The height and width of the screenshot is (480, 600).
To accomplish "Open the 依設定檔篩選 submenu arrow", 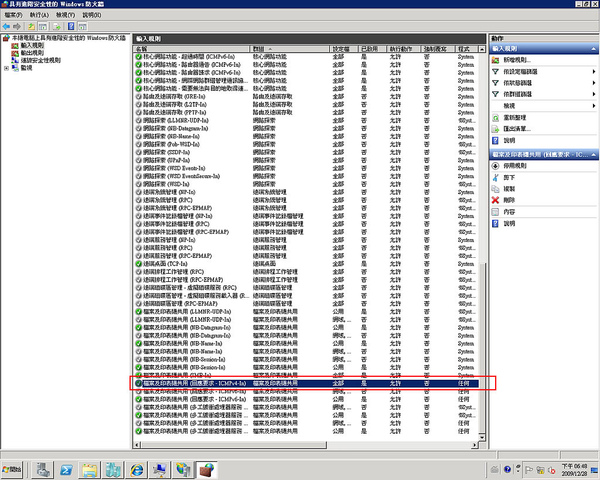I will (x=594, y=72).
